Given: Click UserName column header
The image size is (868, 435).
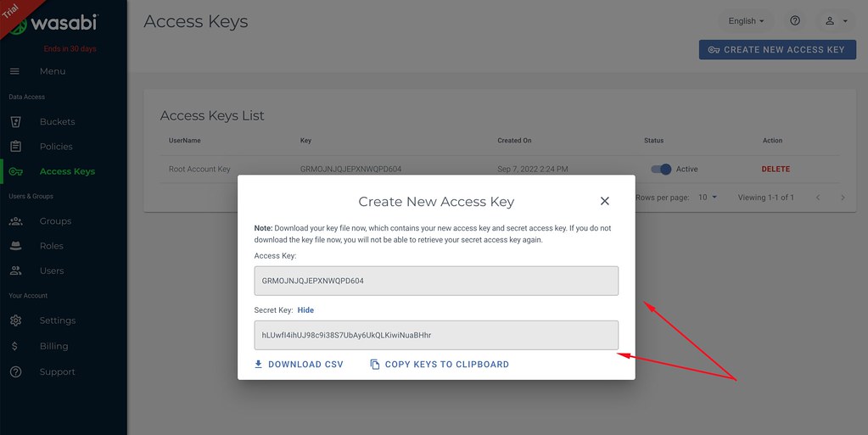Looking at the screenshot, I should [185, 141].
